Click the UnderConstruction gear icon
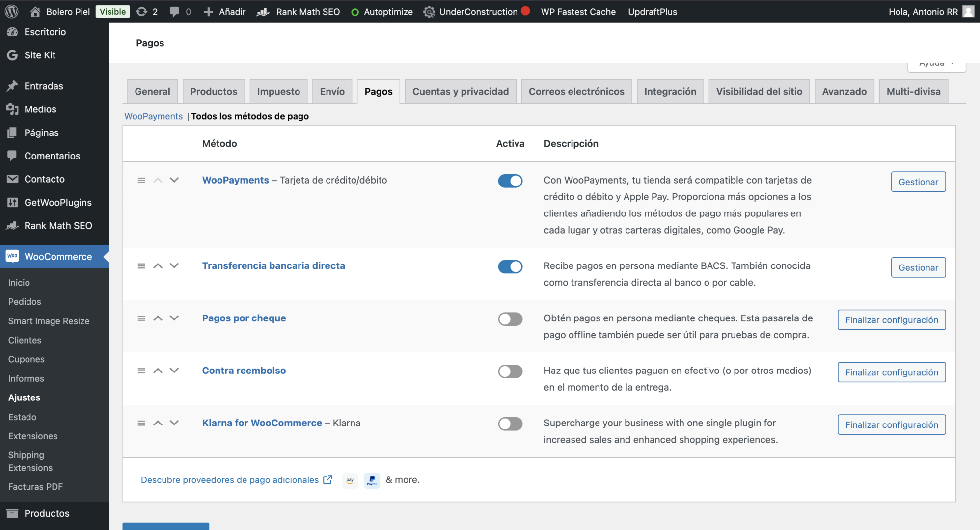This screenshot has height=530, width=980. tap(429, 12)
